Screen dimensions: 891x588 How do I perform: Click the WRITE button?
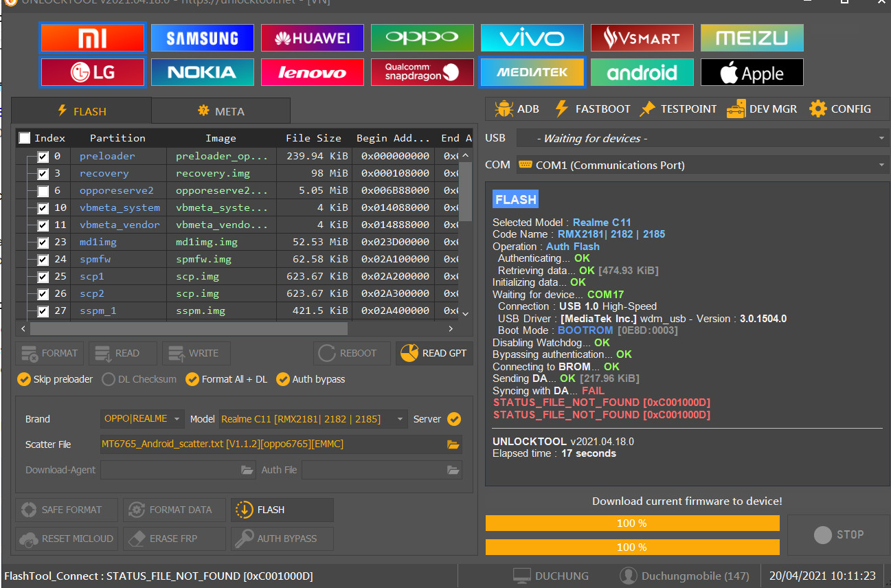click(x=196, y=353)
